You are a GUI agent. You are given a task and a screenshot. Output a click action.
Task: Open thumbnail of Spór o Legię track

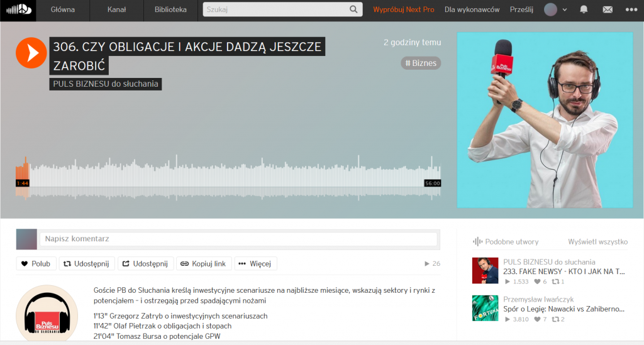click(485, 308)
